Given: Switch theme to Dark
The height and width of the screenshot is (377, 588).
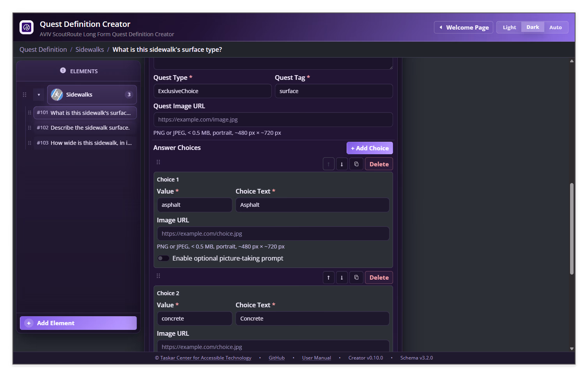Looking at the screenshot, I should click(533, 27).
